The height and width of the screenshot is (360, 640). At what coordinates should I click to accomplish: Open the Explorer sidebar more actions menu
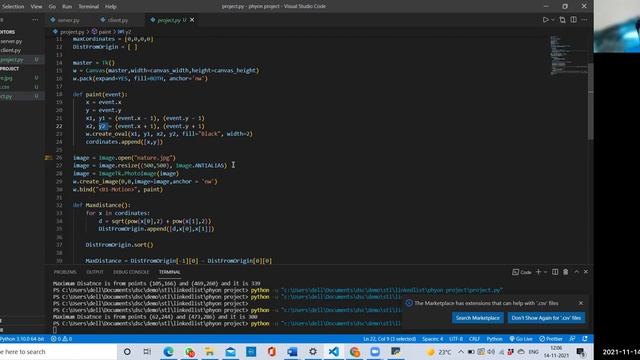click(x=35, y=20)
